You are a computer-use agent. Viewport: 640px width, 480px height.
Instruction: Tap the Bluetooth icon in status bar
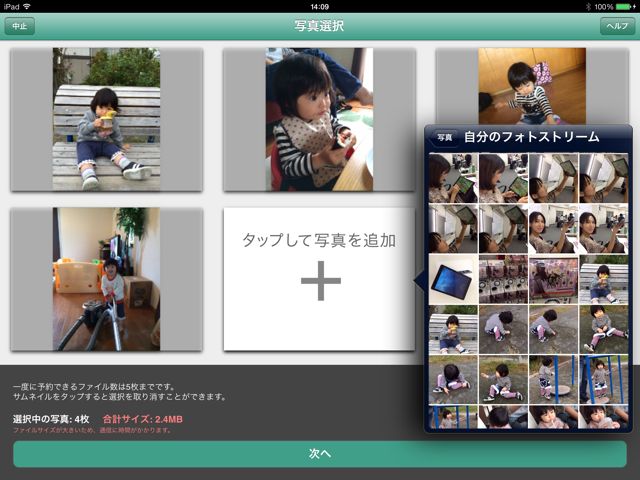point(588,7)
